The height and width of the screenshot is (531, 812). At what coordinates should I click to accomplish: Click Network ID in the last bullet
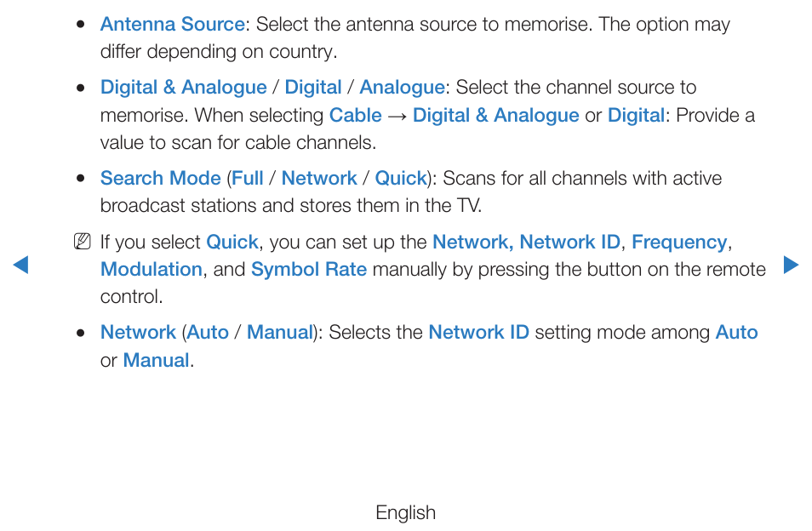click(478, 332)
